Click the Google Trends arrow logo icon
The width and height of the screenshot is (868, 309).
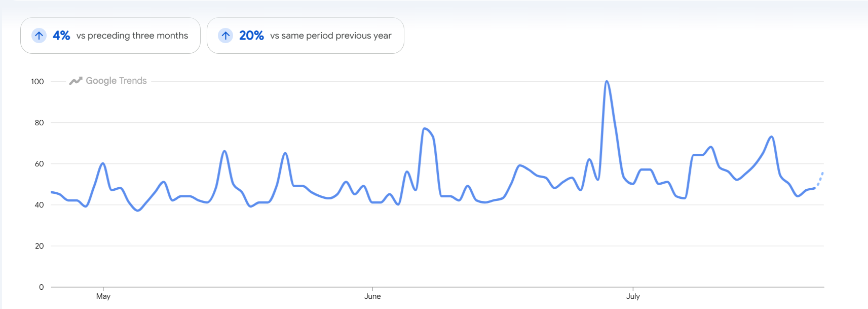[x=76, y=81]
